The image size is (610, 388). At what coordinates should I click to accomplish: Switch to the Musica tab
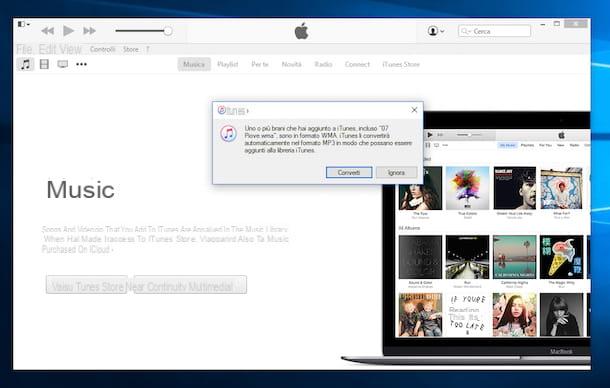(x=194, y=64)
